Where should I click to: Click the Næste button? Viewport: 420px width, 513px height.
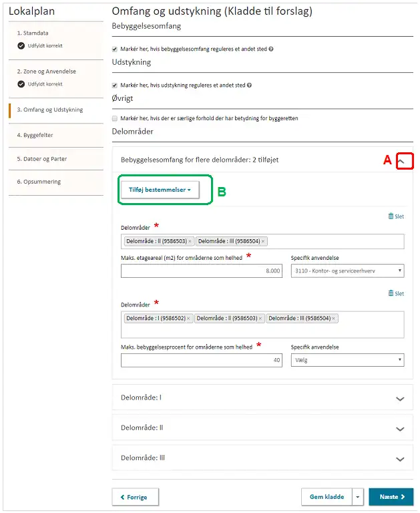[x=391, y=497]
